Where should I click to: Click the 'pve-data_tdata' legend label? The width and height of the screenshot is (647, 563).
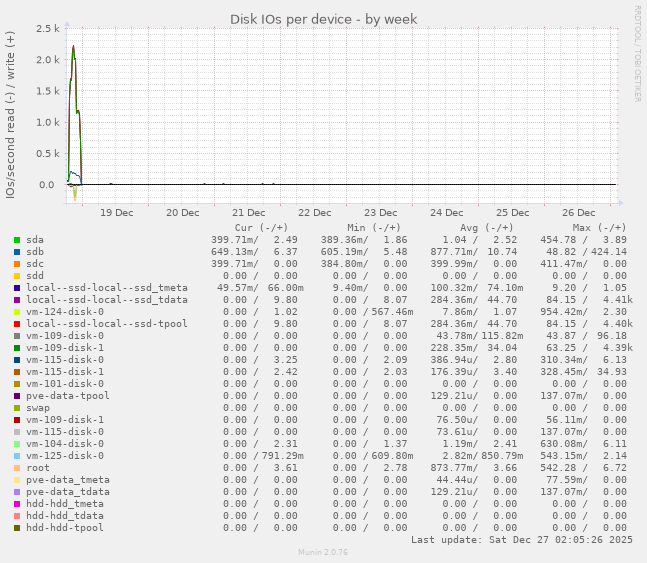[68, 492]
